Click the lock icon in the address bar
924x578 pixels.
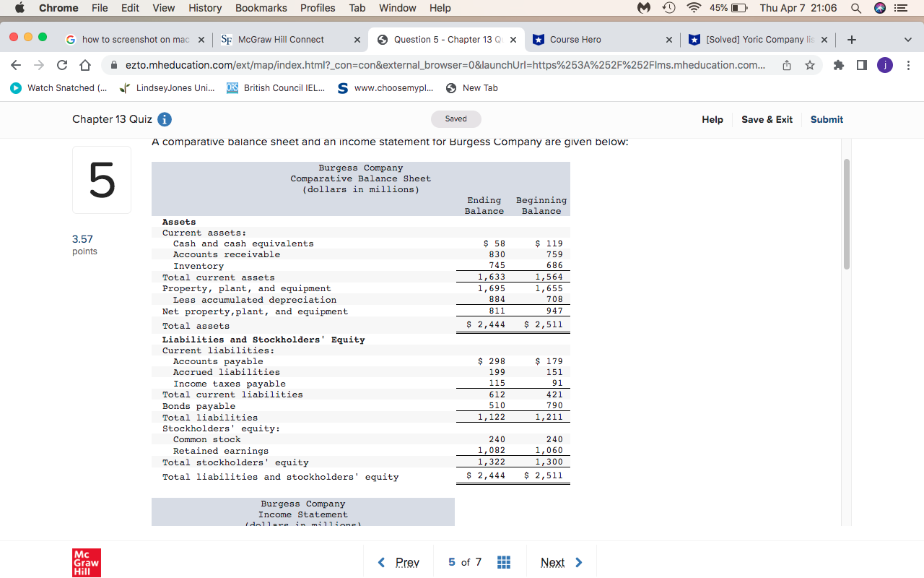point(115,64)
